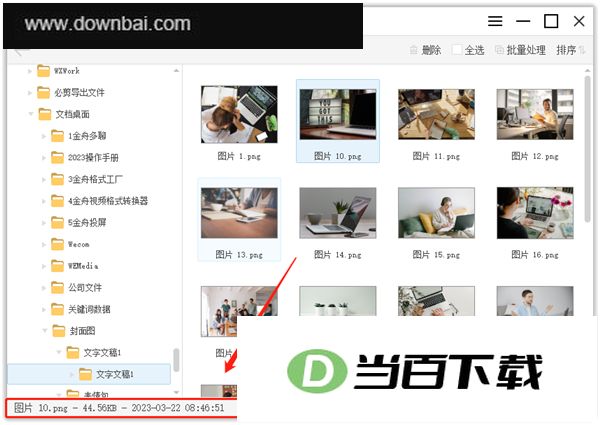Click folder icon of highlighted 文字文稿1 row
Image resolution: width=600 pixels, height=425 pixels.
tap(85, 374)
